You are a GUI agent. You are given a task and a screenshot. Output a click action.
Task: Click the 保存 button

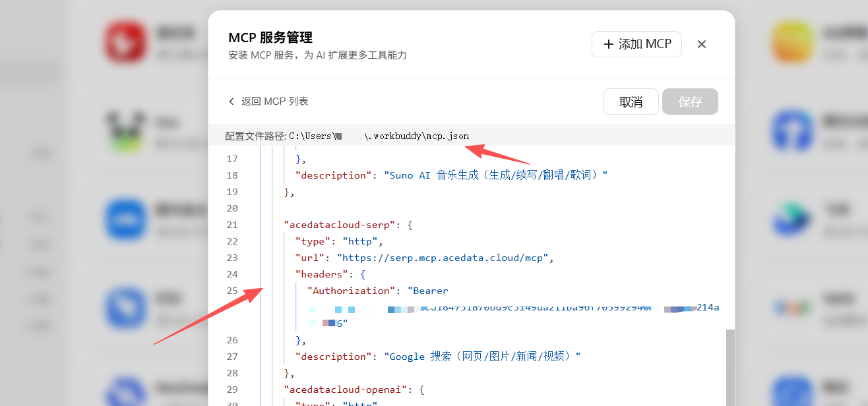(x=690, y=101)
